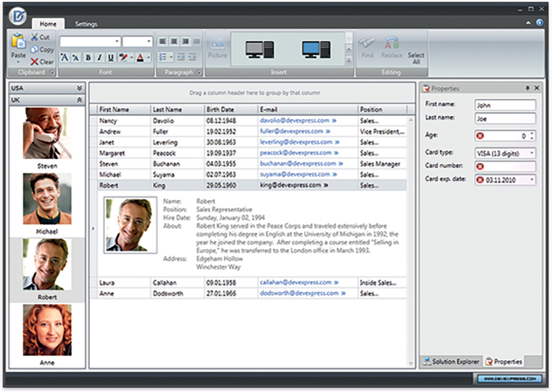
Task: Click the Replace icon in Editing group
Action: [x=391, y=43]
